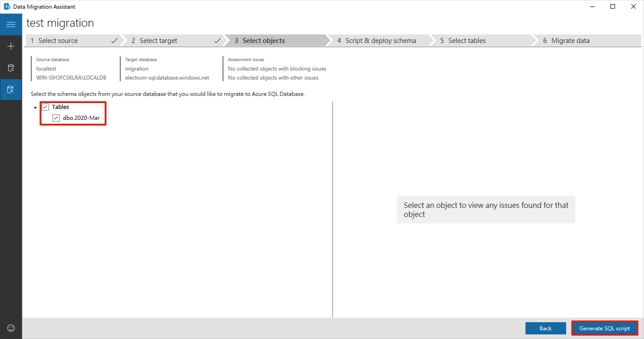Select the dbo.2020-Mar table label
The width and height of the screenshot is (644, 339).
tap(81, 118)
